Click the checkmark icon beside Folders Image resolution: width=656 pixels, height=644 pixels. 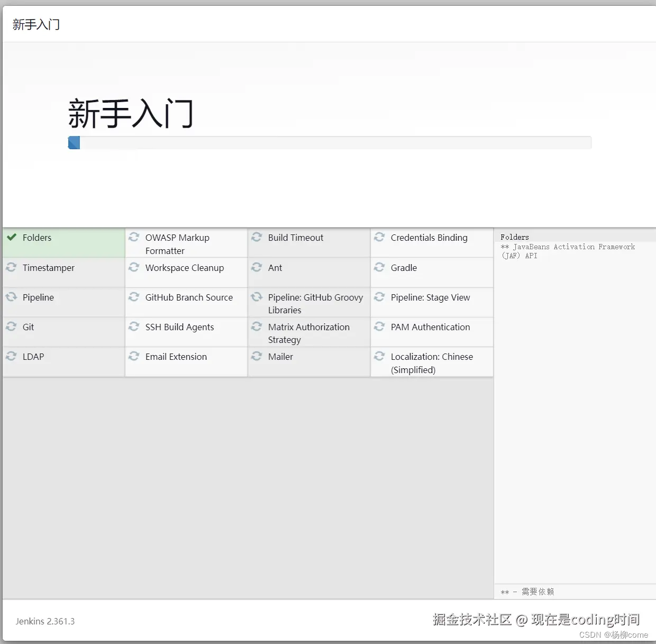coord(12,238)
